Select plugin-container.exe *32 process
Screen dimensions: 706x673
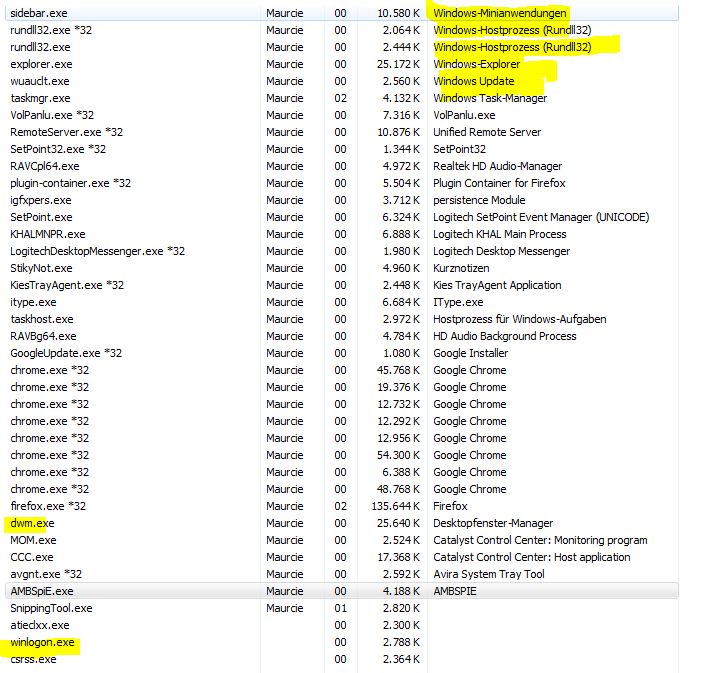tap(70, 183)
